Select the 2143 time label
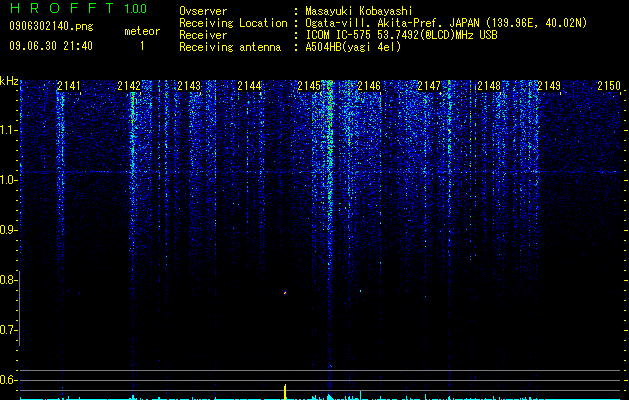The image size is (629, 400). coord(189,86)
